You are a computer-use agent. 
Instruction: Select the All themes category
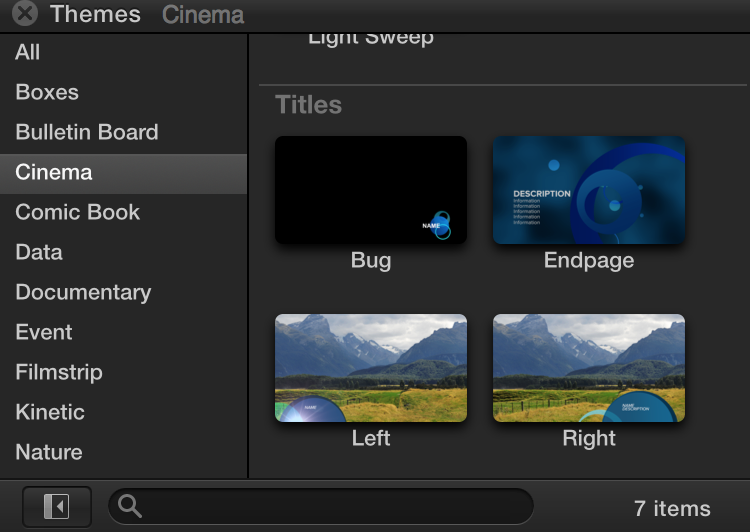(x=28, y=52)
